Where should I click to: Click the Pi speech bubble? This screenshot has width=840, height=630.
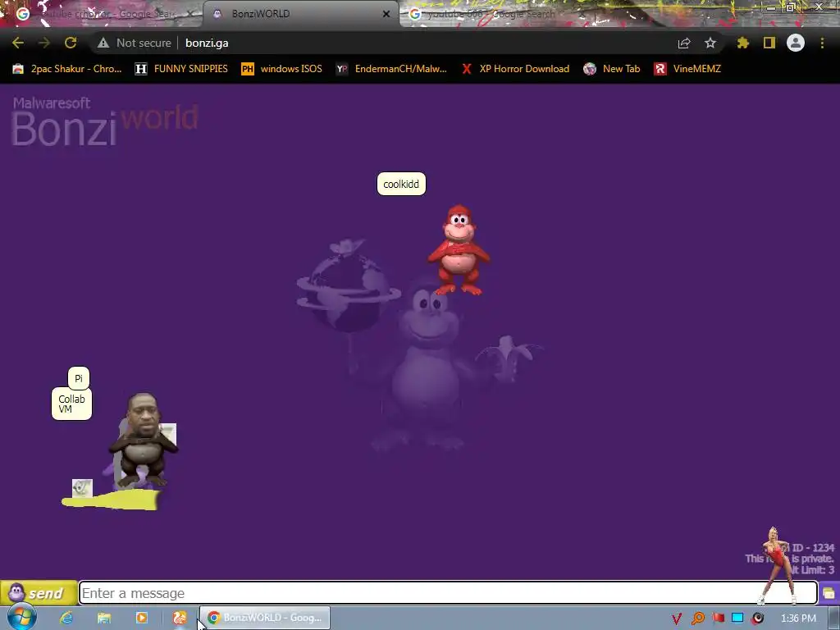point(79,378)
